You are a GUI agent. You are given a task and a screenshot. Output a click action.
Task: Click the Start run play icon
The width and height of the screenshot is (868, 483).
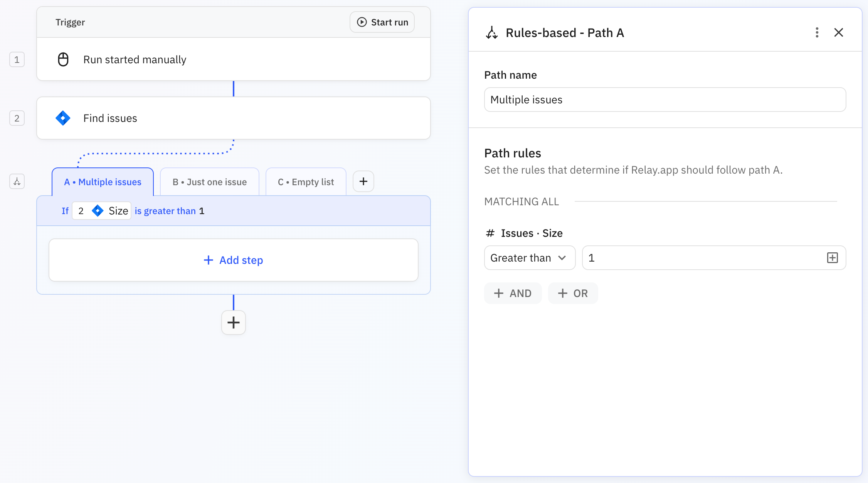click(362, 22)
